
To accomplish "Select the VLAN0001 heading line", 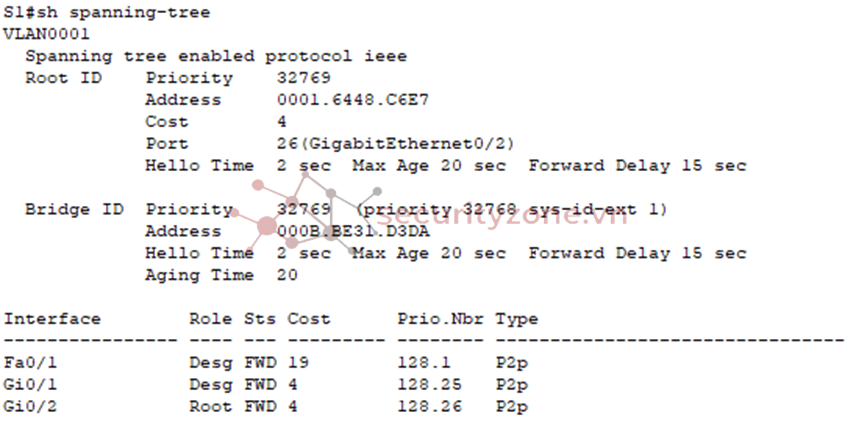I will click(46, 34).
